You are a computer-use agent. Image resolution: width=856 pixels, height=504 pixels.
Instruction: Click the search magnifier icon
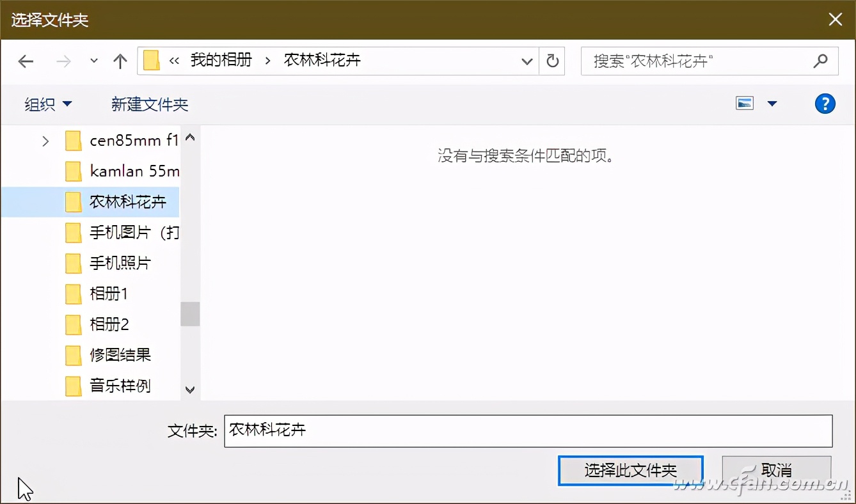tap(821, 61)
